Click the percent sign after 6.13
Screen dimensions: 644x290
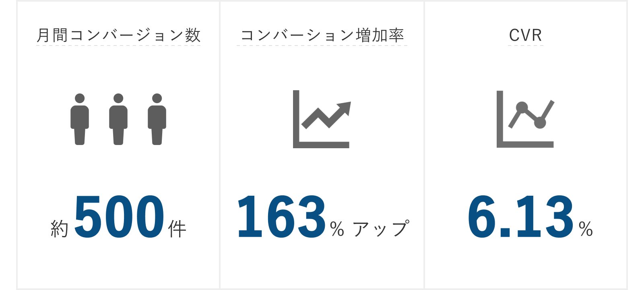point(586,229)
